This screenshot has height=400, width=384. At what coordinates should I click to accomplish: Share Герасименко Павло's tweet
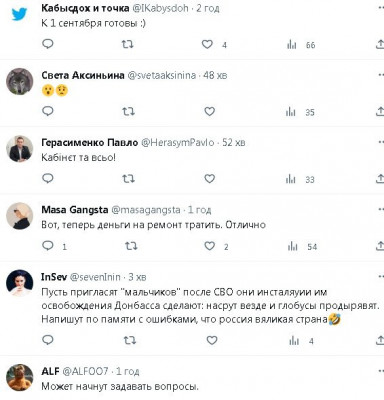pos(380,179)
